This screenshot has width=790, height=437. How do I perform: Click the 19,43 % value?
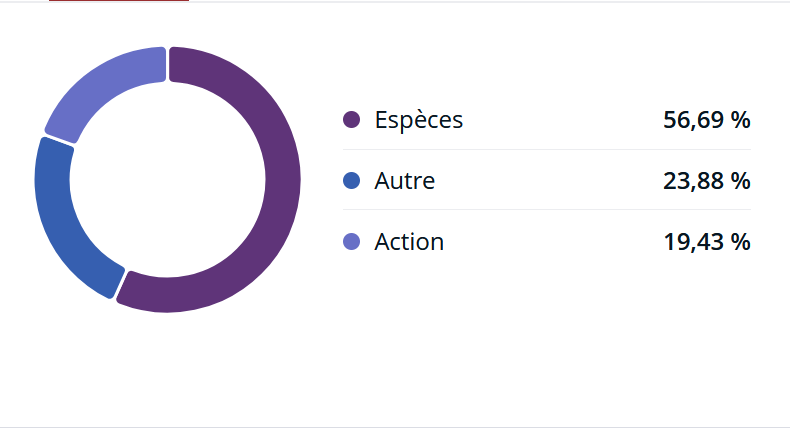707,242
